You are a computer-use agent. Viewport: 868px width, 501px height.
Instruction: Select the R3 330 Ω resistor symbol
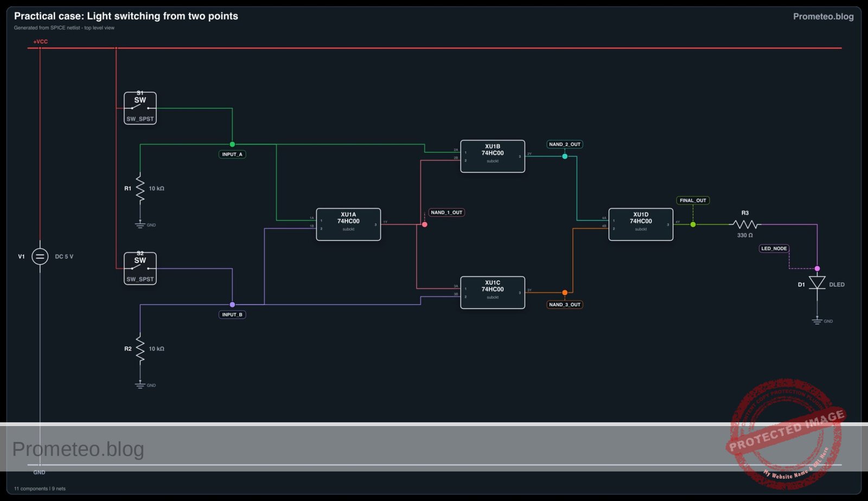pos(745,224)
